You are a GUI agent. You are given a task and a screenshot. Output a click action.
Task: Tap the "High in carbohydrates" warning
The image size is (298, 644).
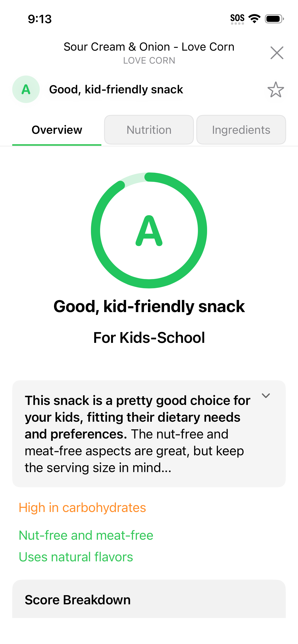point(82,508)
